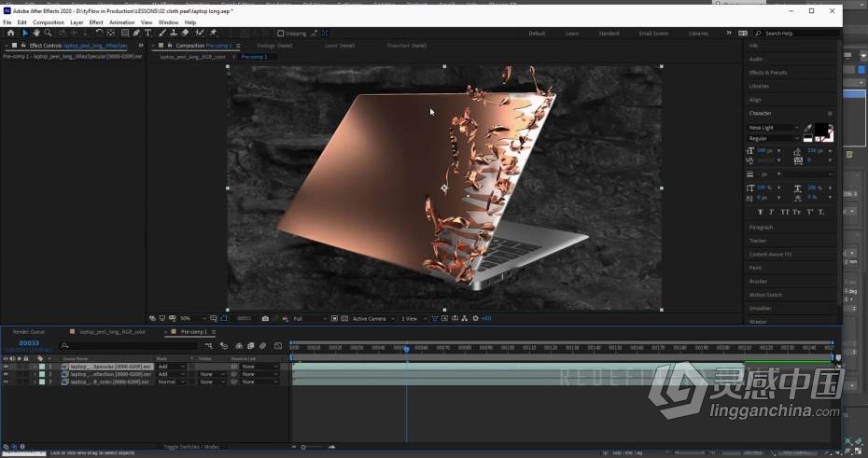The width and height of the screenshot is (868, 458).
Task: Select the Puppet Pin tool
Action: 213,34
